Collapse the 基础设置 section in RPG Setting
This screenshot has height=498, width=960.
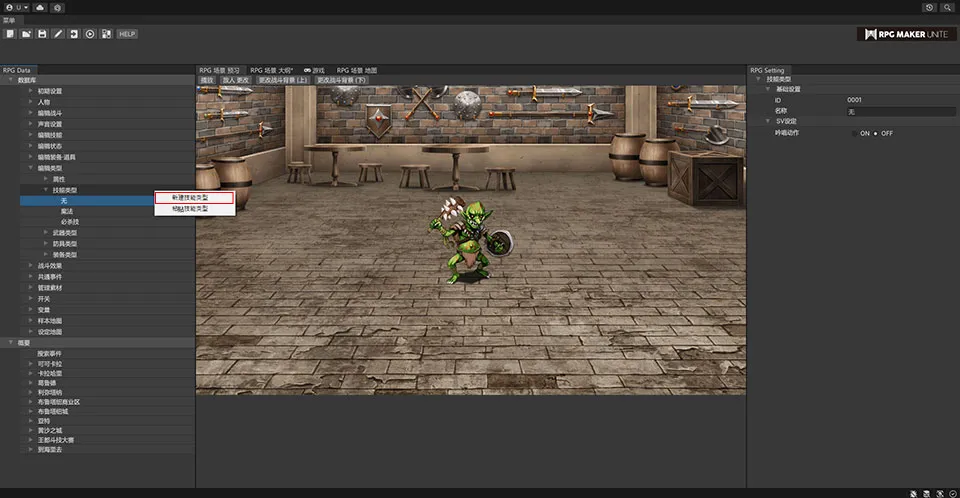(x=766, y=89)
